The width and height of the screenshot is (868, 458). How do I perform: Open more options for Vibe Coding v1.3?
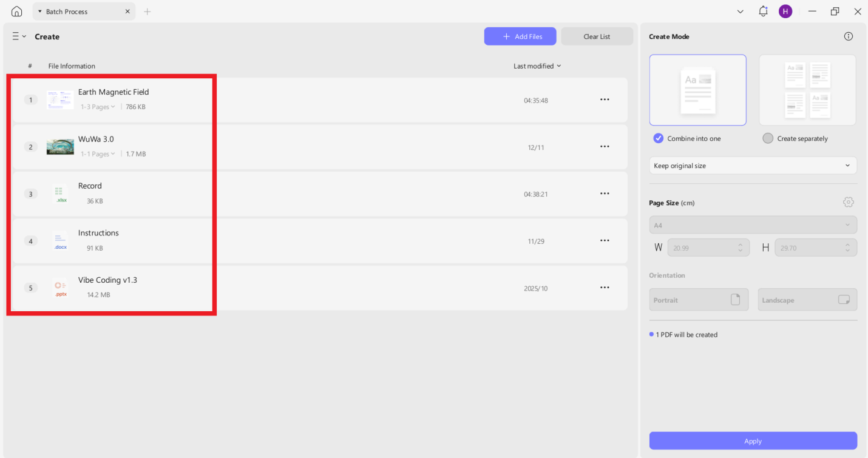tap(605, 288)
